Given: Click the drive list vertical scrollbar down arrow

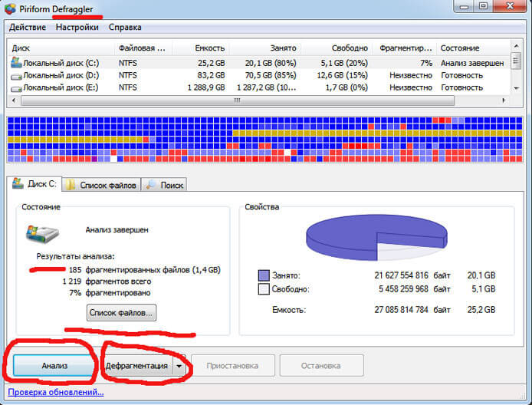Looking at the screenshot, I should pos(516,88).
